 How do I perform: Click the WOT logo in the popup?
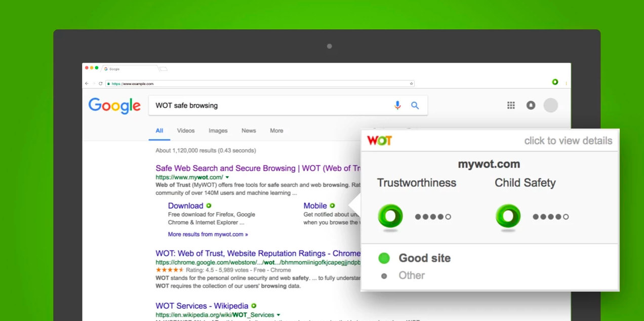tap(379, 140)
